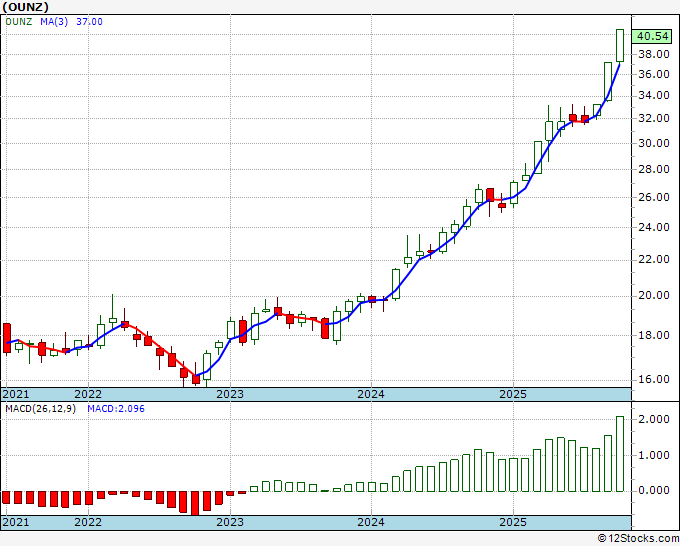Click the (OUNZ) chart title

[x=25, y=7]
